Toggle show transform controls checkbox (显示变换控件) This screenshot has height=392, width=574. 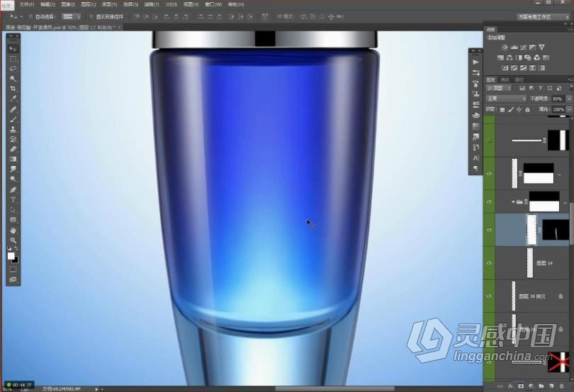point(91,16)
